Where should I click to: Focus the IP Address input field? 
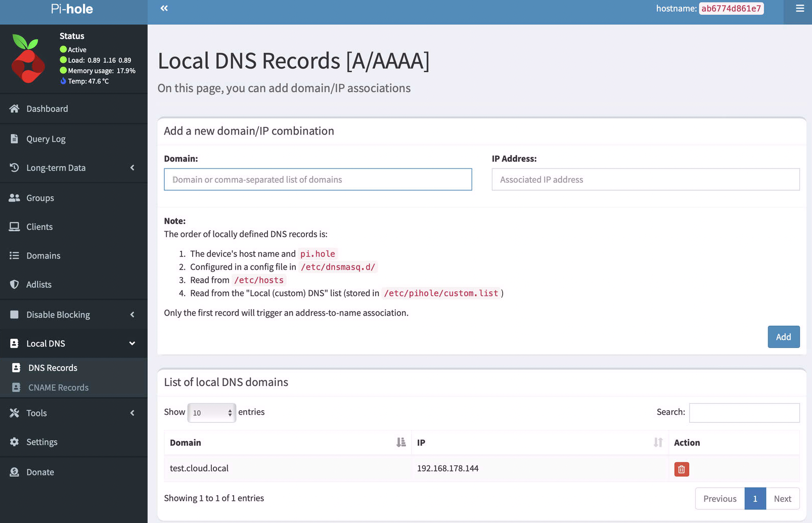645,180
